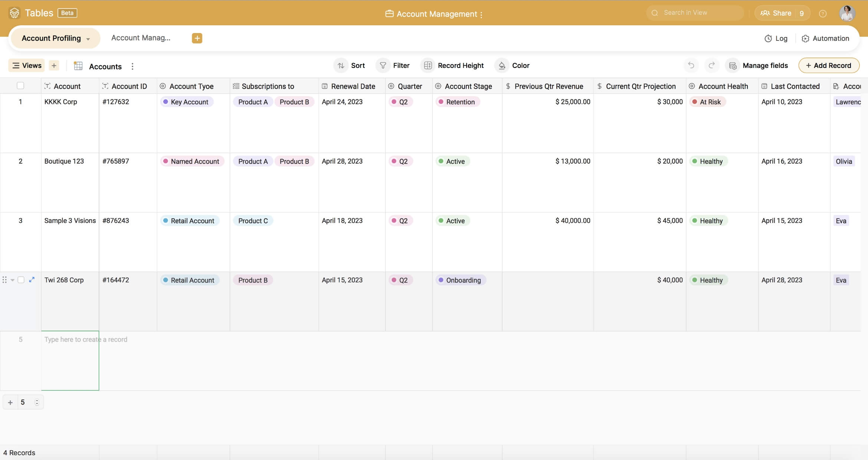Add a new view with plus icon
This screenshot has height=460, width=868.
pyautogui.click(x=54, y=66)
